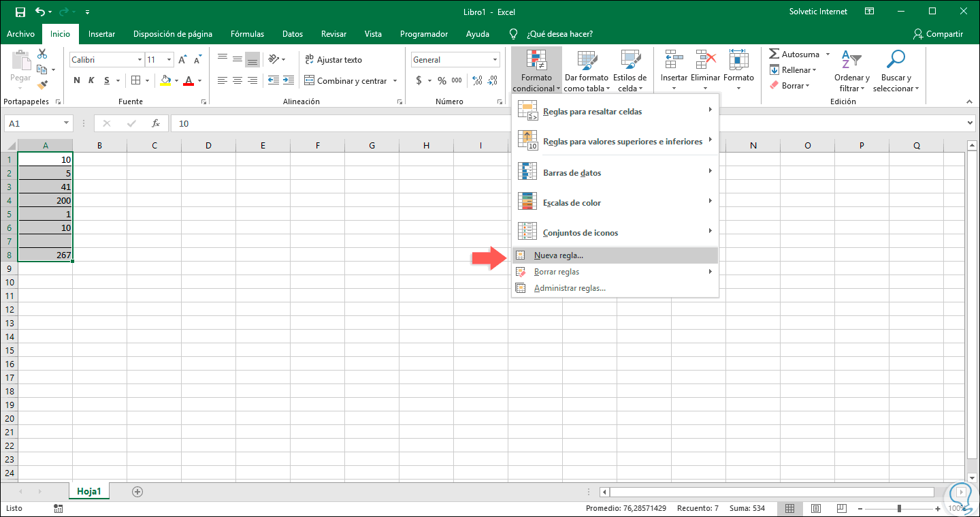Decrease the decimal places

coord(493,80)
